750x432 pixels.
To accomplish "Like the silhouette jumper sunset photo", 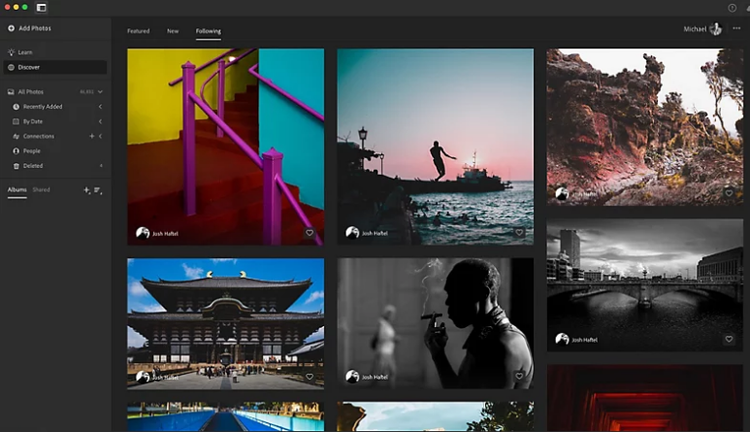I will (x=519, y=233).
